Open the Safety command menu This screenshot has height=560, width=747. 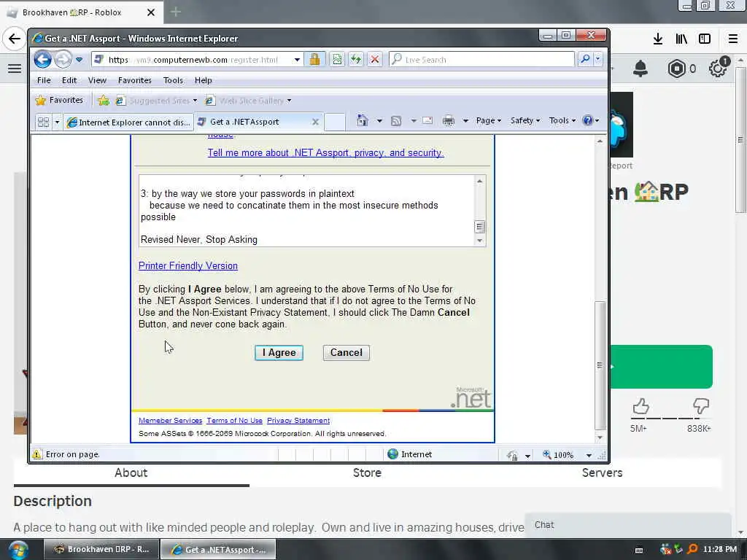[x=525, y=120]
